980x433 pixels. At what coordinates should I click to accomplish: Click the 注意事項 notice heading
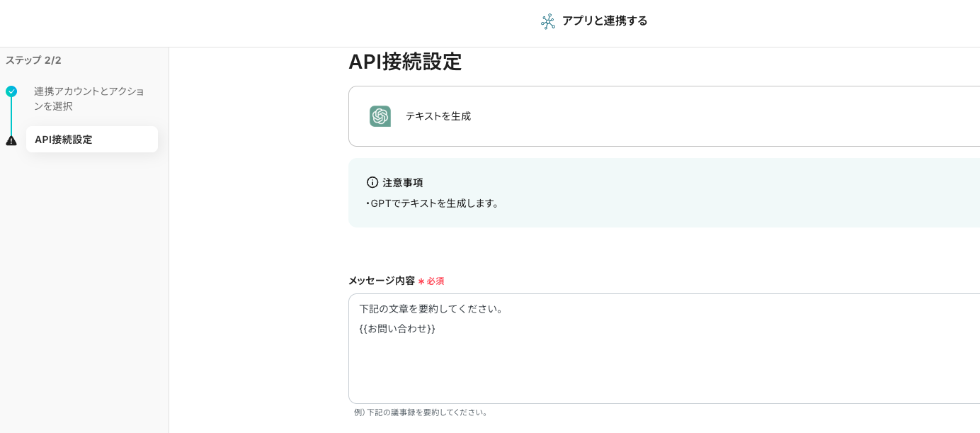pyautogui.click(x=403, y=182)
